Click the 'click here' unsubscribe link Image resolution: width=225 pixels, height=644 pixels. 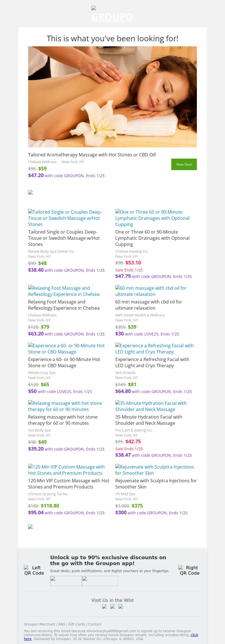(x=194, y=635)
